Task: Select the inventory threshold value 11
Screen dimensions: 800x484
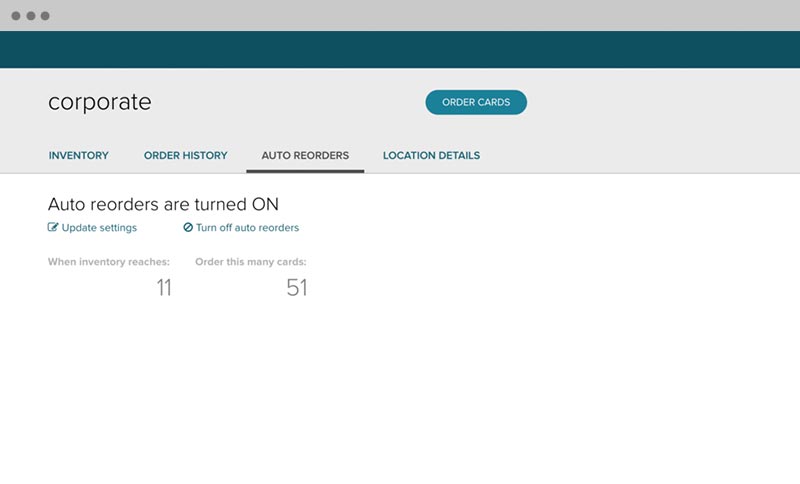Action: [164, 288]
